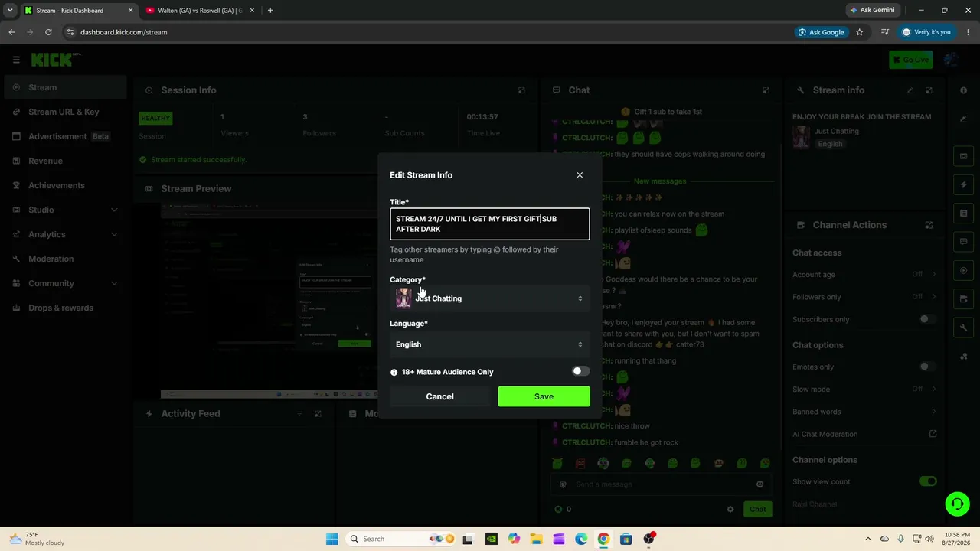Image resolution: width=980 pixels, height=551 pixels.
Task: Open the Chrome three-dot menu
Action: tap(967, 32)
